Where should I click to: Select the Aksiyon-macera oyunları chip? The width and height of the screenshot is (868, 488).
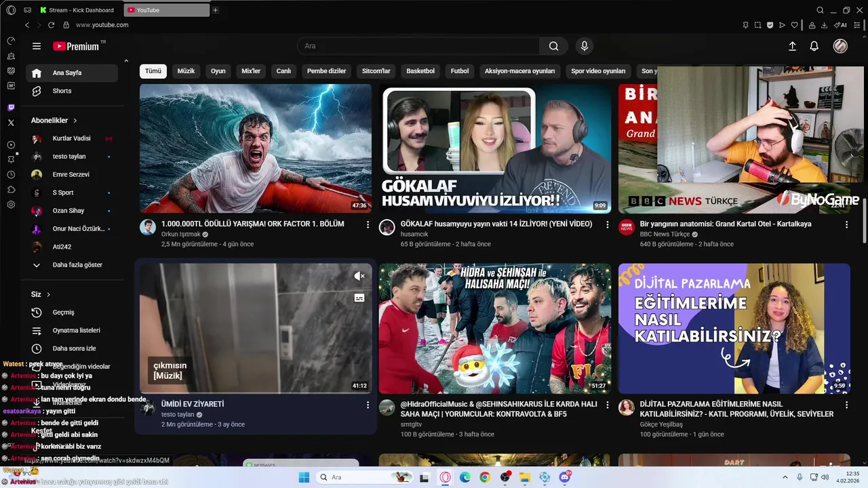point(519,71)
